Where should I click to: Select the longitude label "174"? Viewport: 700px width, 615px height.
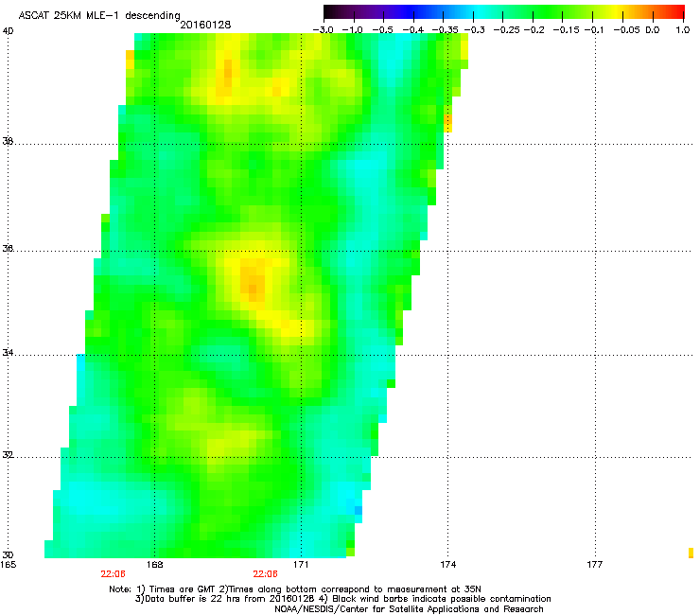(448, 565)
